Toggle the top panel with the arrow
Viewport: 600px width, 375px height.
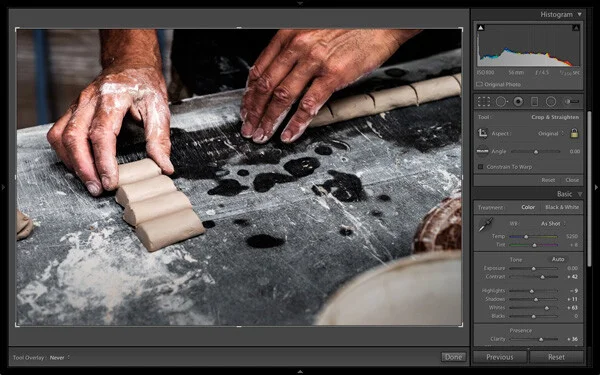click(300, 3)
